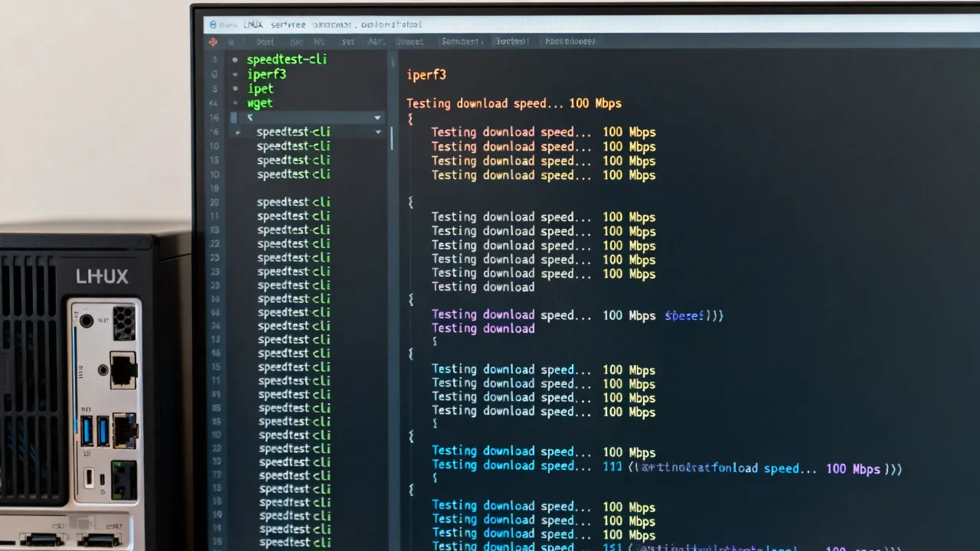The image size is (980, 551).
Task: Open the dropdown arrow on first white speedtest-cli row
Action: point(377,132)
